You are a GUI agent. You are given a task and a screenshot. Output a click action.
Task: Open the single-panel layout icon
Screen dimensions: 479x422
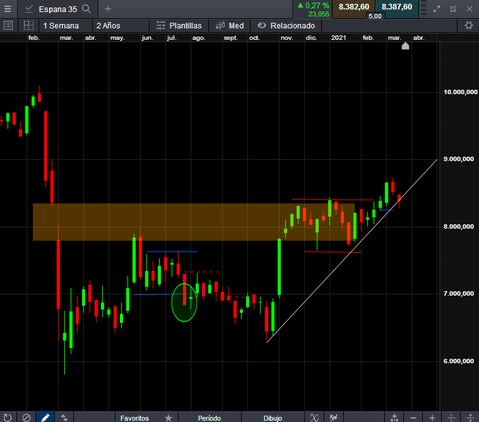tap(8, 26)
